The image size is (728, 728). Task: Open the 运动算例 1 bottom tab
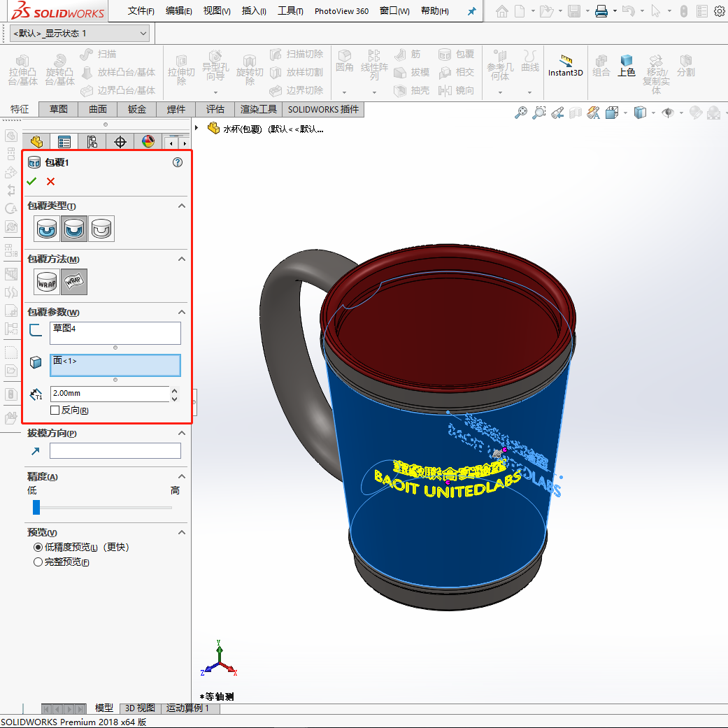point(187,708)
